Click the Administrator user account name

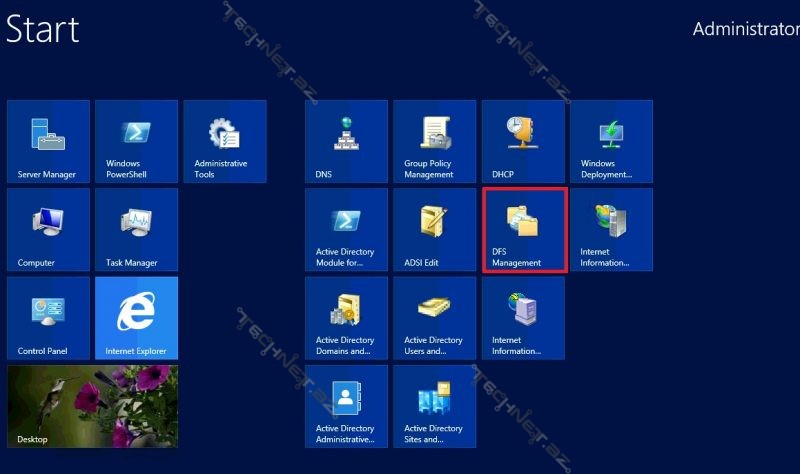click(745, 29)
